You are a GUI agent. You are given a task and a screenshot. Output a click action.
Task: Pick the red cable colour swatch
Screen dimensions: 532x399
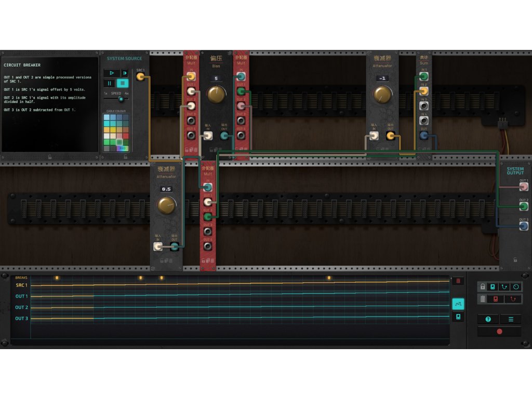tap(126, 136)
